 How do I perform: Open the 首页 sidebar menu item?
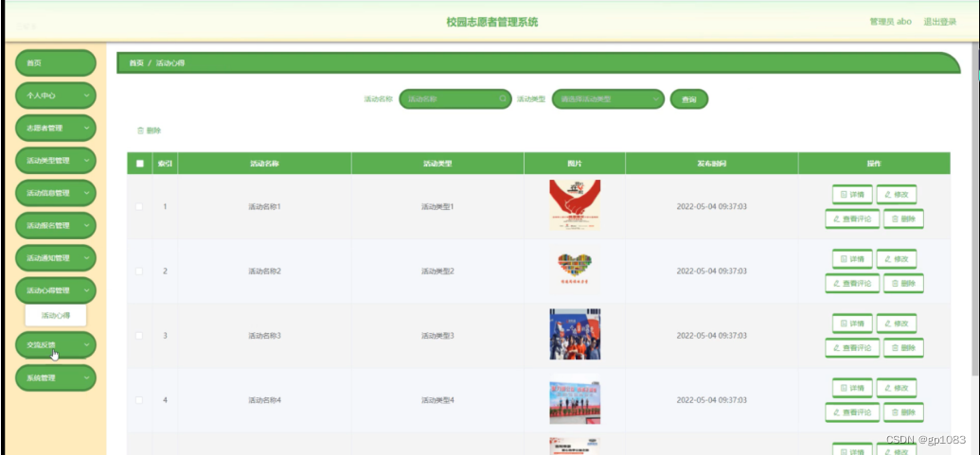pyautogui.click(x=56, y=63)
